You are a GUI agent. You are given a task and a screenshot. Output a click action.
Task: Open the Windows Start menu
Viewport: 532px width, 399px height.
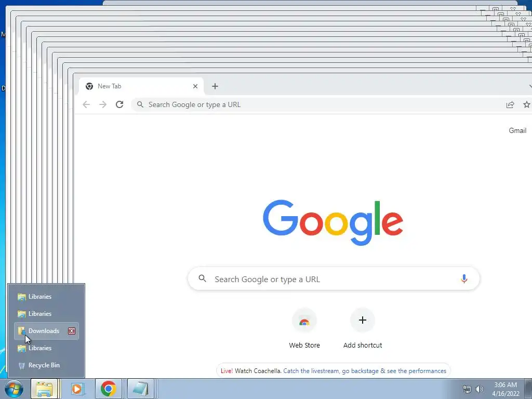[x=14, y=389]
